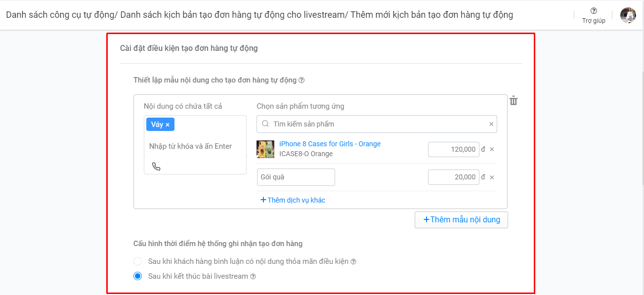Viewport: 644px width, 295px height.
Task: Click the trash icon to delete the content template
Action: pyautogui.click(x=514, y=101)
